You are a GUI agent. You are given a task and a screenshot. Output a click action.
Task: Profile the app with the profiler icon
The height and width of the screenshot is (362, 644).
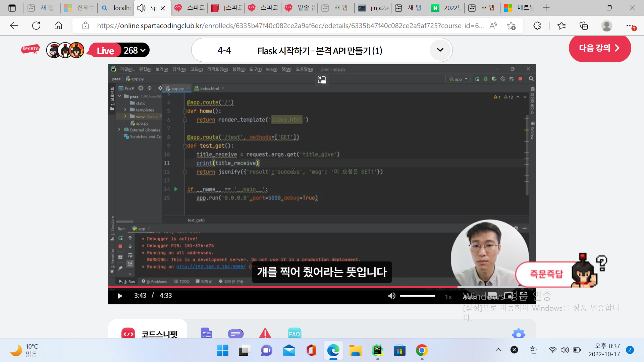502,79
